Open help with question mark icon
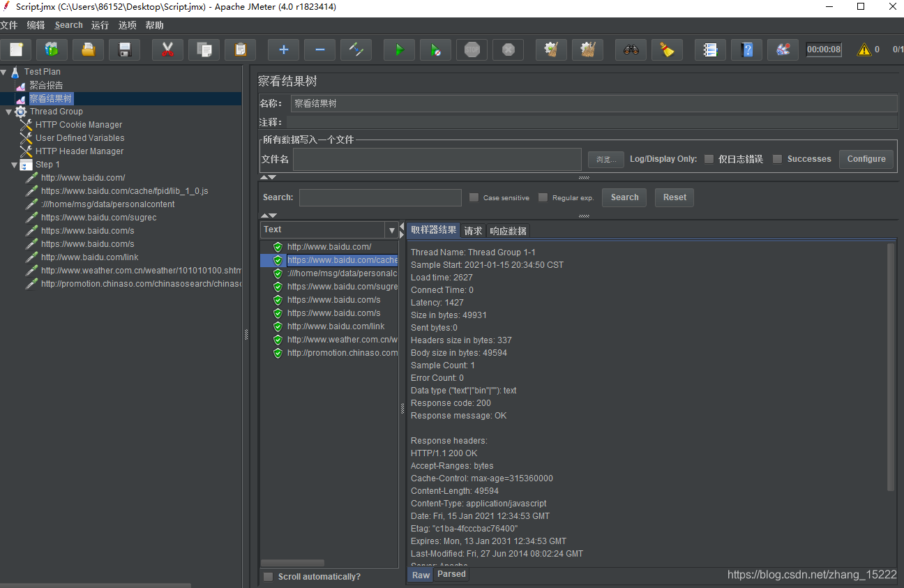 coord(746,50)
